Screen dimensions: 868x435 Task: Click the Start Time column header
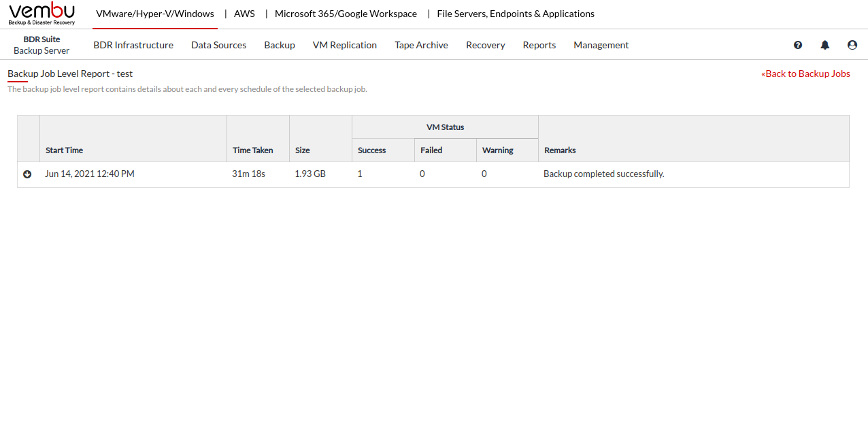pyautogui.click(x=65, y=150)
